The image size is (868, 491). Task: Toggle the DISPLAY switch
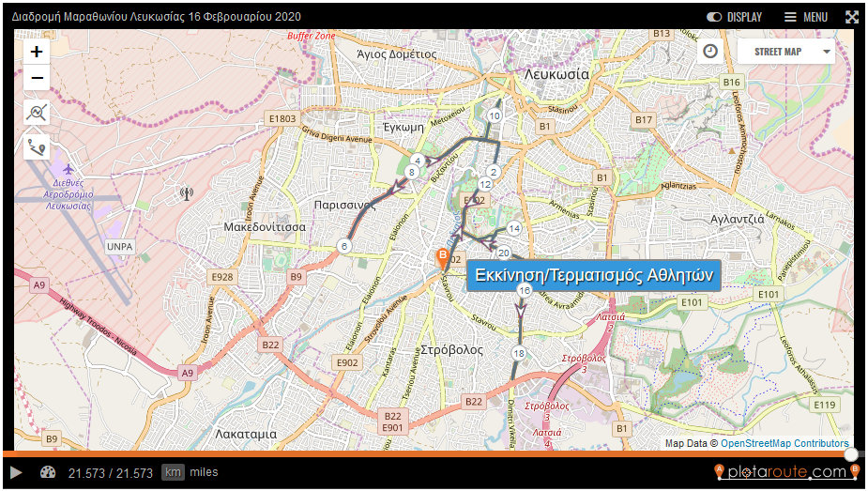[734, 17]
